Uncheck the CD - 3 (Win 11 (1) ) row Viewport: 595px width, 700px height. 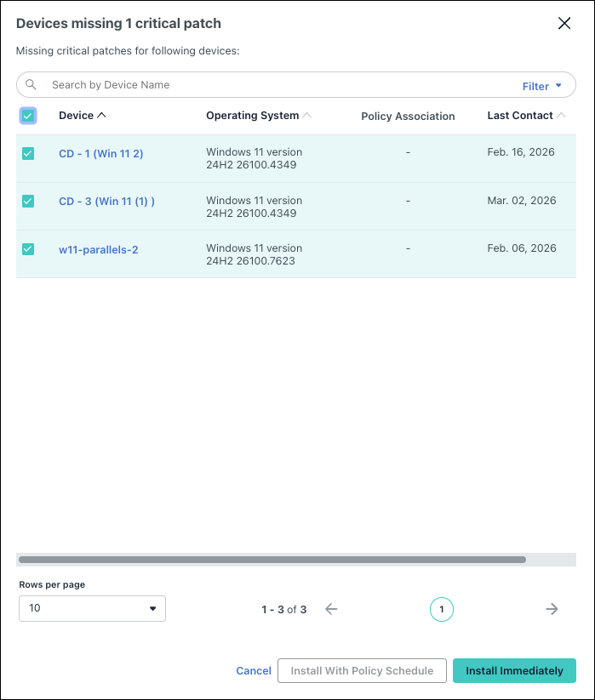28,202
